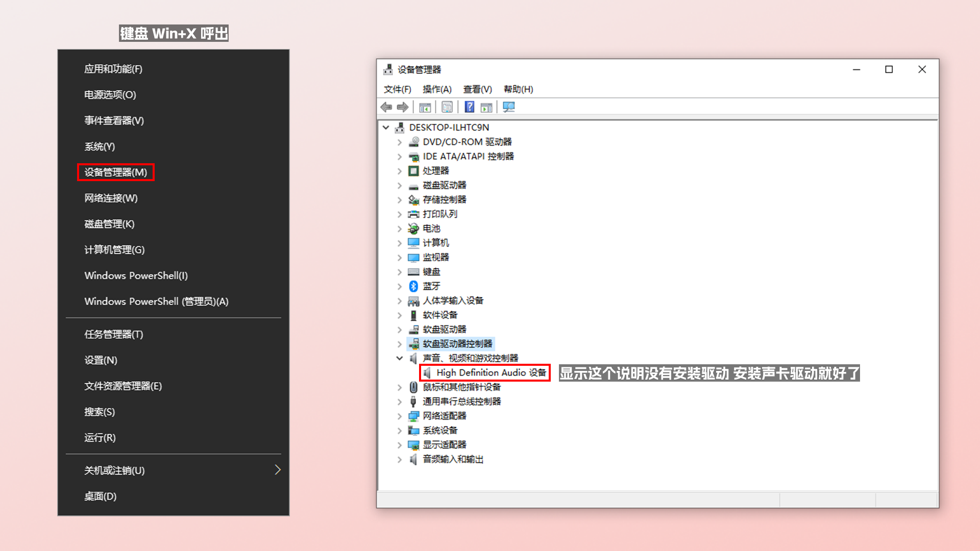Click the printer icon beside 打印队列
This screenshot has height=551, width=980.
click(413, 214)
